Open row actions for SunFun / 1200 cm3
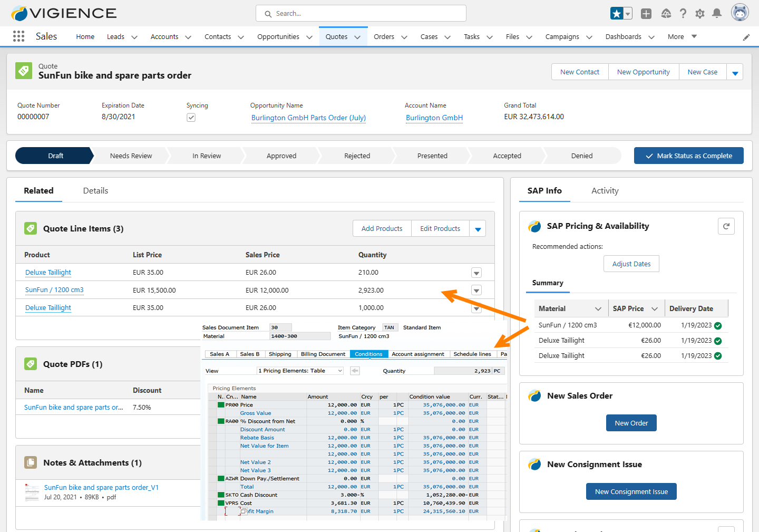This screenshot has height=532, width=759. (x=476, y=290)
